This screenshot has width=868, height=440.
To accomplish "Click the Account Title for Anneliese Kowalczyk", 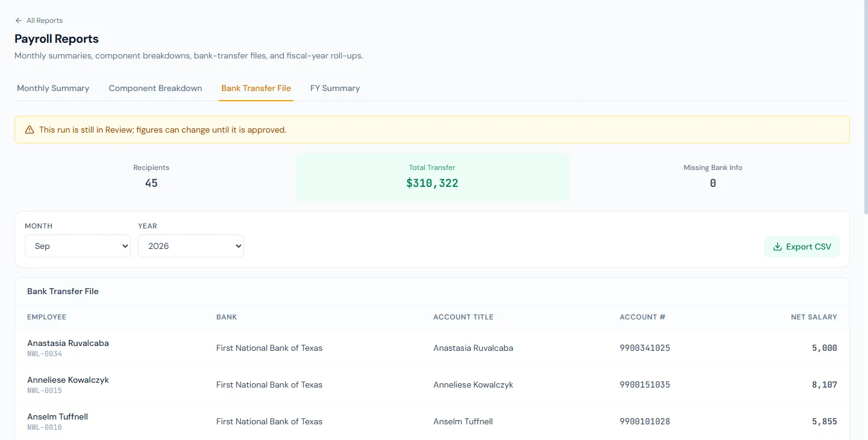I will [x=473, y=385].
